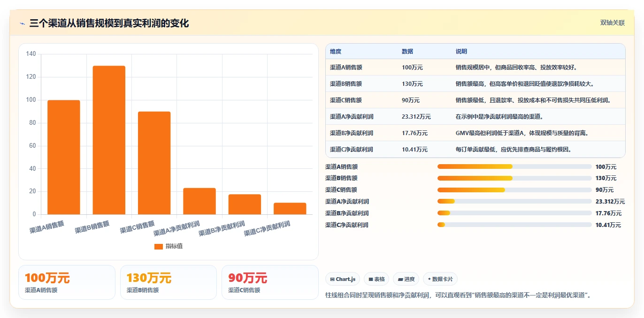Click description starting with GMV最高但利润低于渠道A
Image resolution: width=644 pixels, height=318 pixels.
522,133
